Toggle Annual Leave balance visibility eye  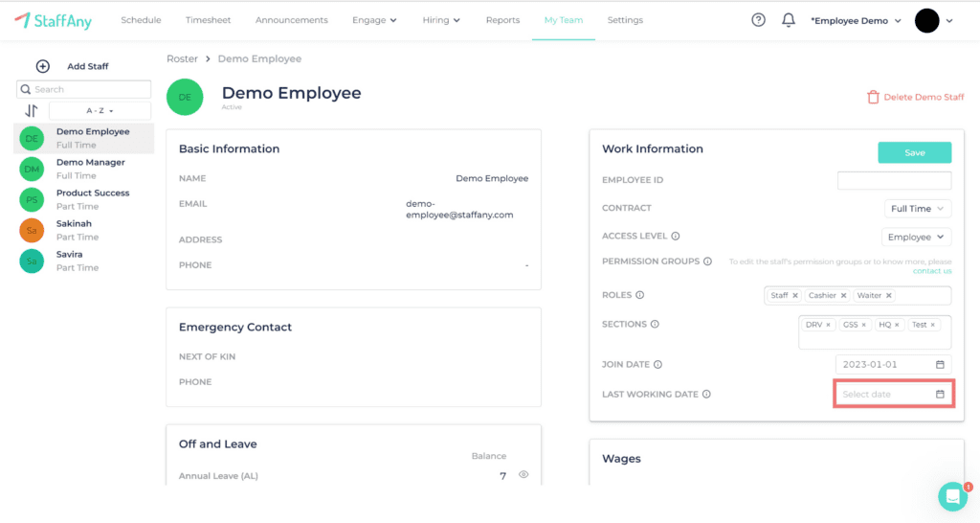click(523, 475)
